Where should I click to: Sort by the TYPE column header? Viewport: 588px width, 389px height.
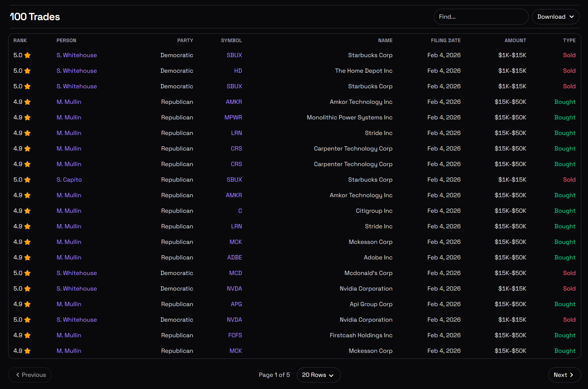[x=569, y=40]
